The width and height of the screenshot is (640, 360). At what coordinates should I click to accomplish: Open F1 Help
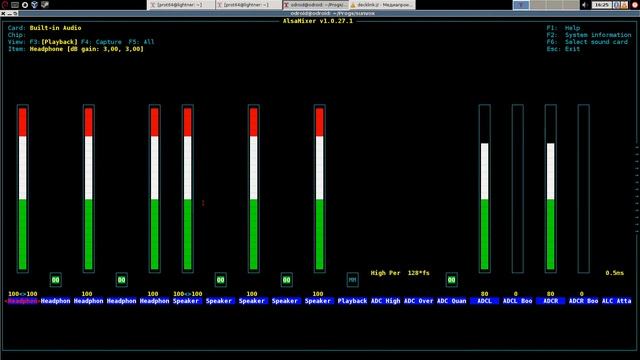[x=563, y=28]
